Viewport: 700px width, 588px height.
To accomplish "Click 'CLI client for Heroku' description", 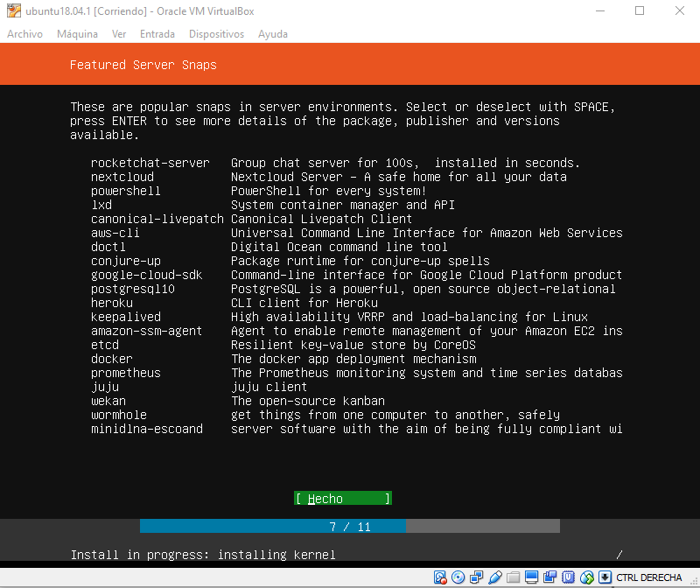I will (x=304, y=303).
